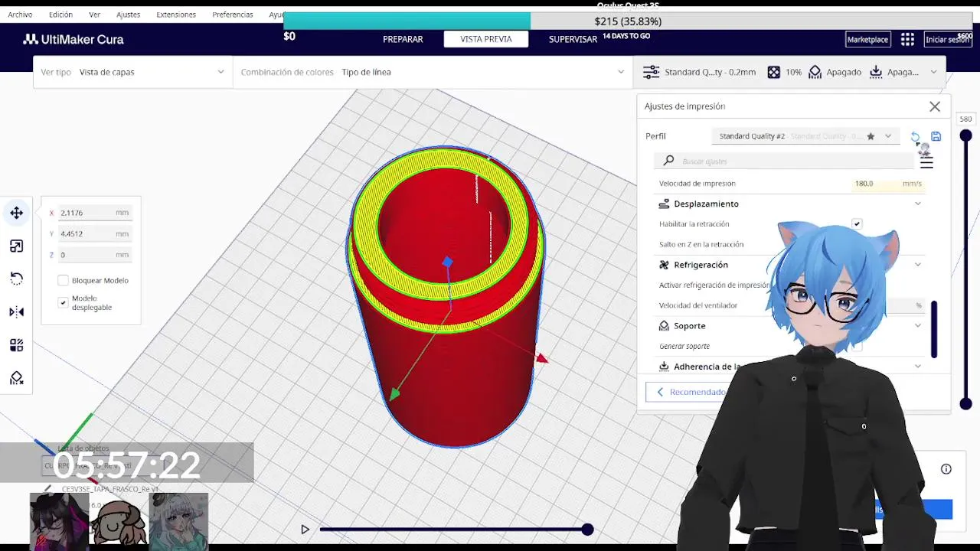Reset profile changes with the undo arrow icon
This screenshot has width=980, height=551.
[915, 136]
